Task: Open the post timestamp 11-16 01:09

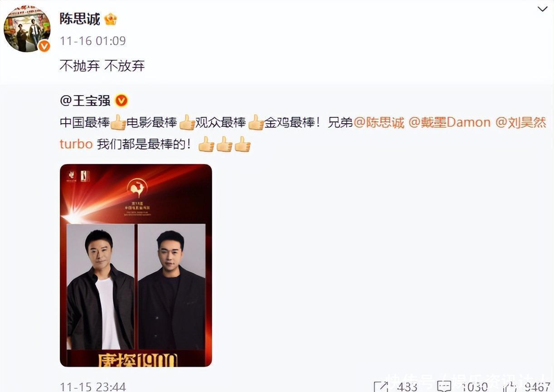Action: tap(93, 41)
